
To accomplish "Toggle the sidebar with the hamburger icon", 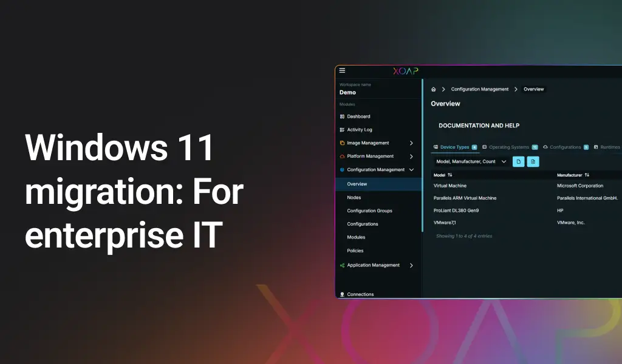I will point(342,70).
